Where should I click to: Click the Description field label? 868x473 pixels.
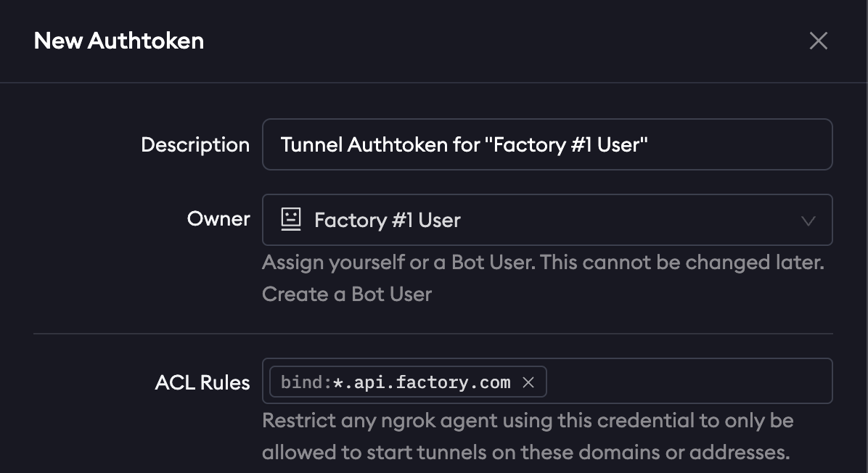point(195,144)
